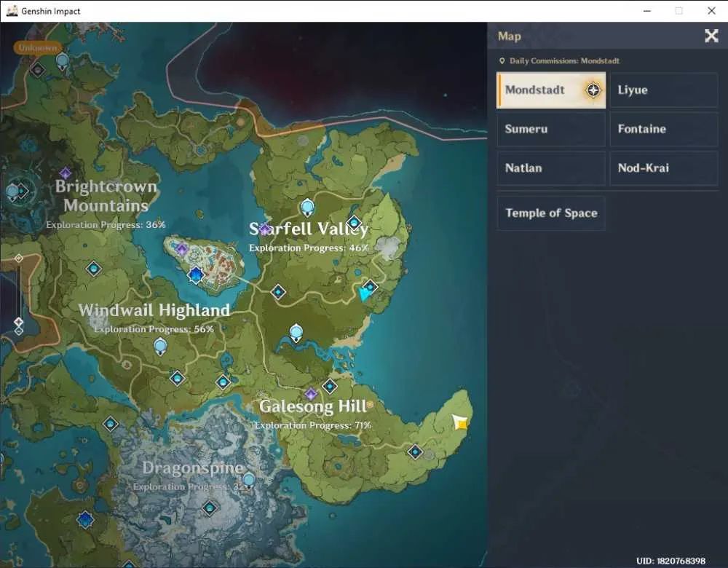Image resolution: width=728 pixels, height=568 pixels.
Task: Select the dark locked waypoint under the Unknown tag
Action: coord(38,70)
